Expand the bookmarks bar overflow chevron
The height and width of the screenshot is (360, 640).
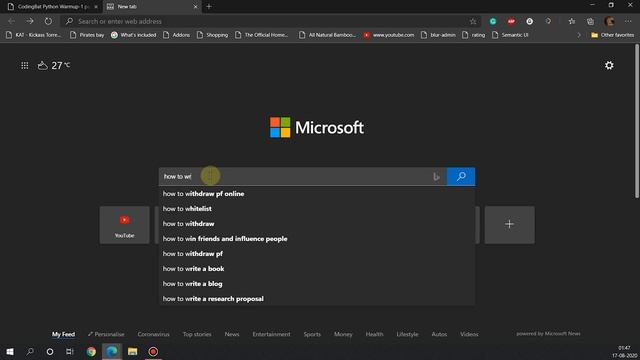pos(579,35)
